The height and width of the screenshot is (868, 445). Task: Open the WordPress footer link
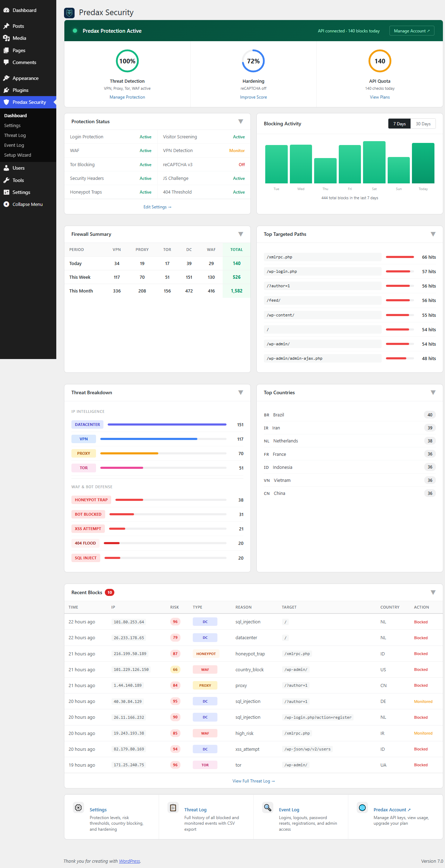point(129,861)
